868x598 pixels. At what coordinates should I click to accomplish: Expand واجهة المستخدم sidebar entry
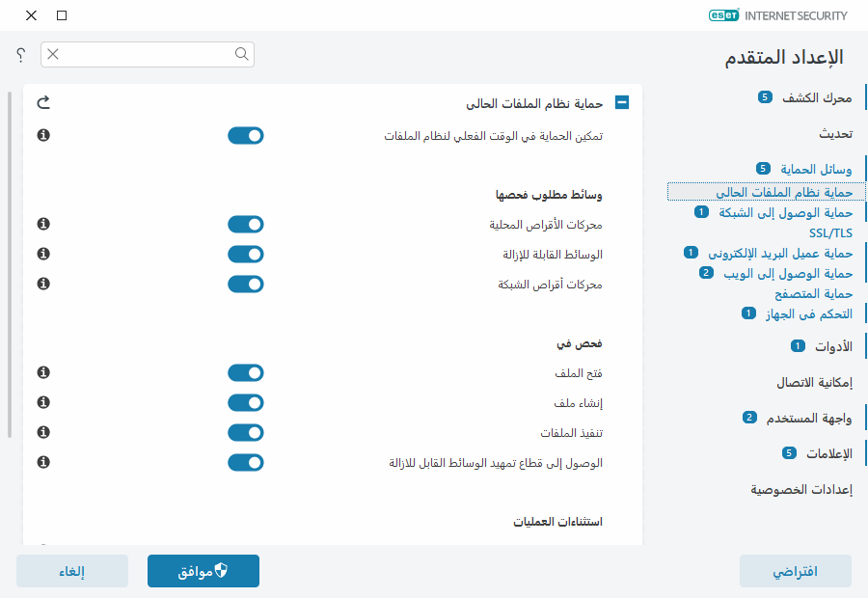[810, 418]
